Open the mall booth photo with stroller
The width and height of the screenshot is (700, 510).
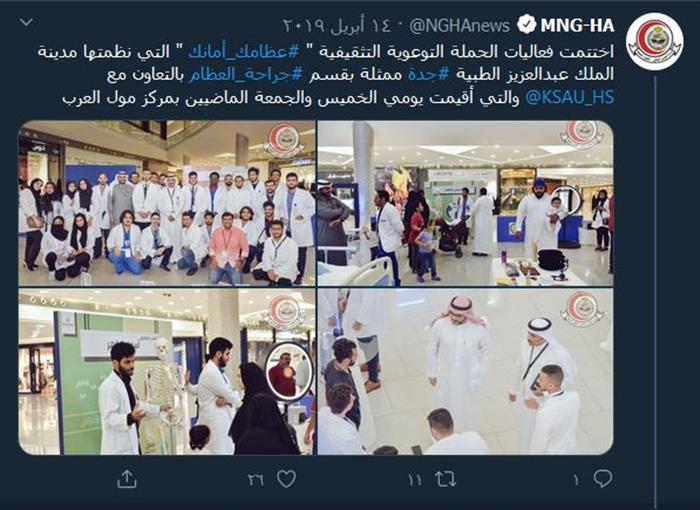(465, 203)
